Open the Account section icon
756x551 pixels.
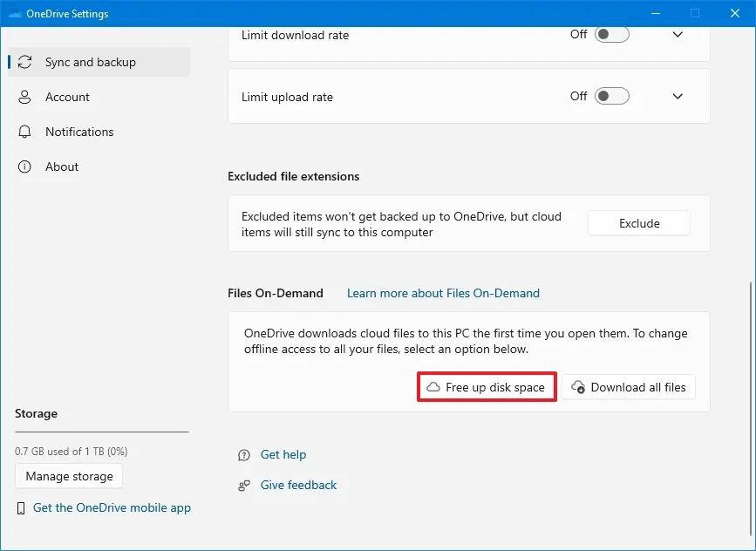[24, 97]
